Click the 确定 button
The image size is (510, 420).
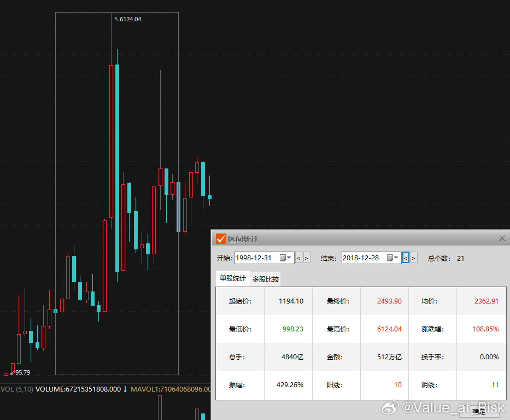479,412
